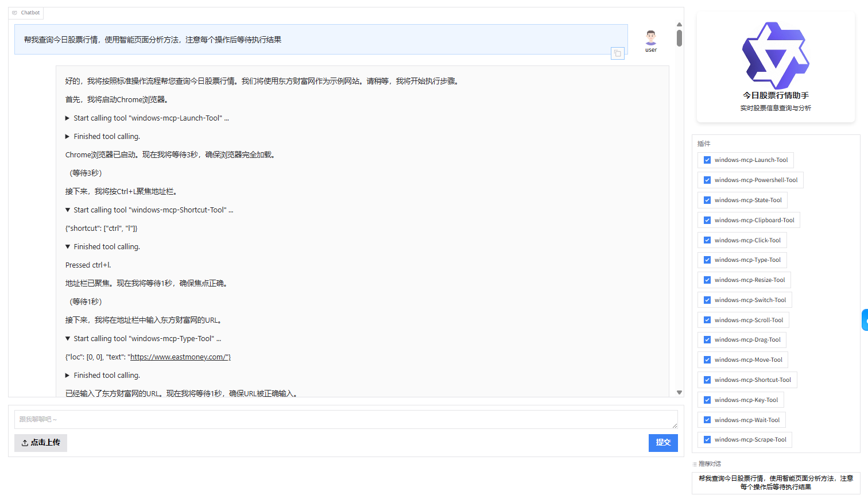Click the (等待3秒) text line
Screen dimensions: 868x495
click(x=86, y=173)
